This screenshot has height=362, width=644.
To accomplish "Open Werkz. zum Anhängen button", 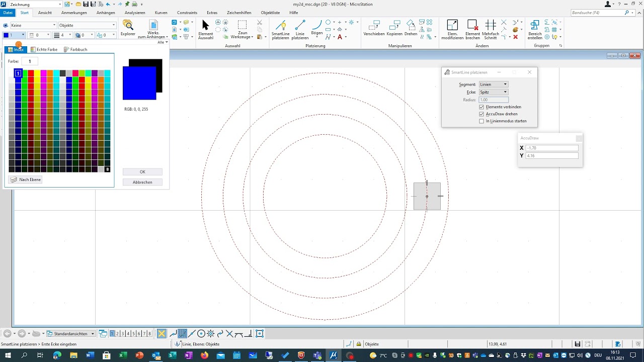I will [x=153, y=29].
